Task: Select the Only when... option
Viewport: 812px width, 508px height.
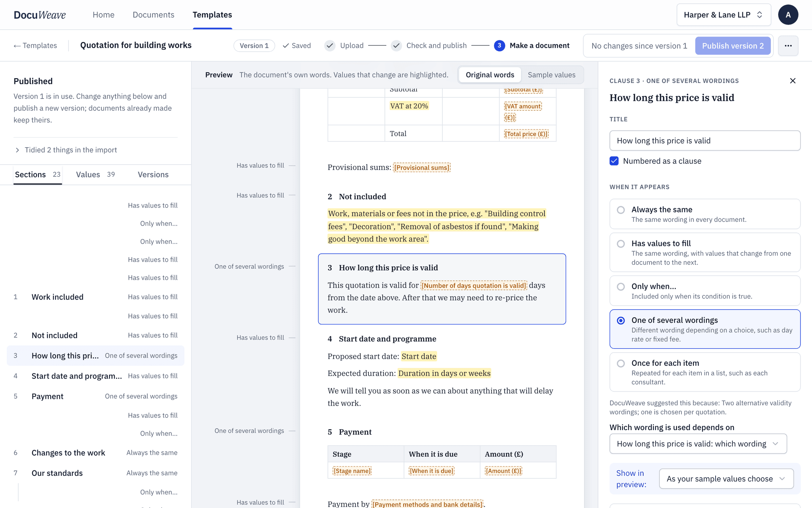Action: click(705, 291)
